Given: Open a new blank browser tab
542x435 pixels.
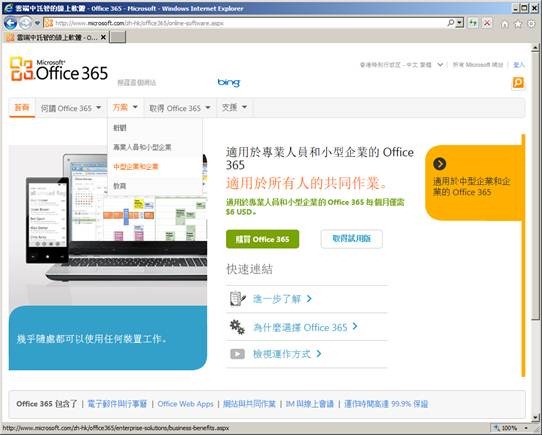Looking at the screenshot, I should 118,37.
